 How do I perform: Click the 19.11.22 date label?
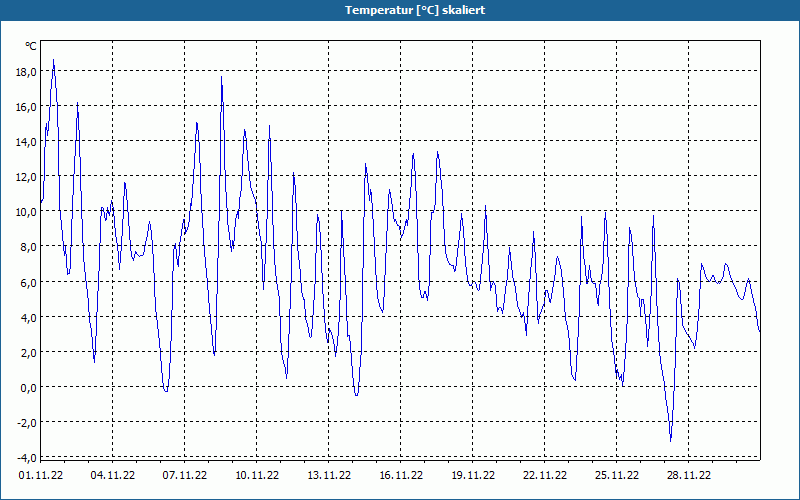472,475
